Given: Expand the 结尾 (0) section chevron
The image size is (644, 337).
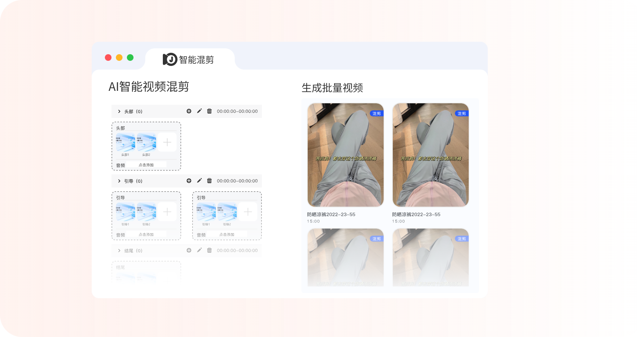Looking at the screenshot, I should [x=119, y=251].
